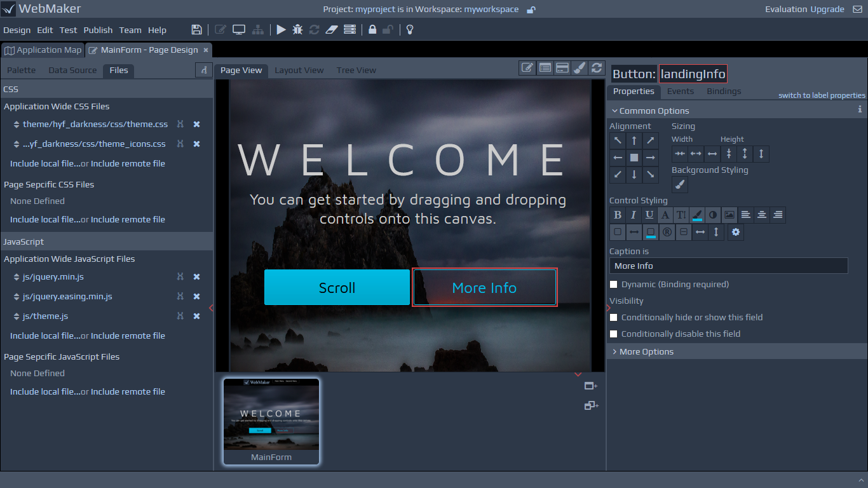Enable Dynamic (Binding required) checkbox
Image resolution: width=868 pixels, height=488 pixels.
tap(614, 285)
